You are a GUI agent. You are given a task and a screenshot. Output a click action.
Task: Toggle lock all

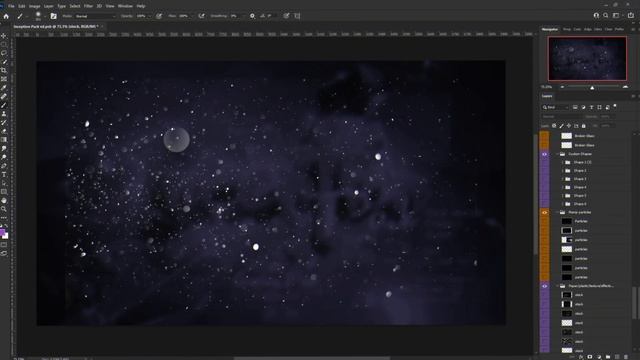583,126
